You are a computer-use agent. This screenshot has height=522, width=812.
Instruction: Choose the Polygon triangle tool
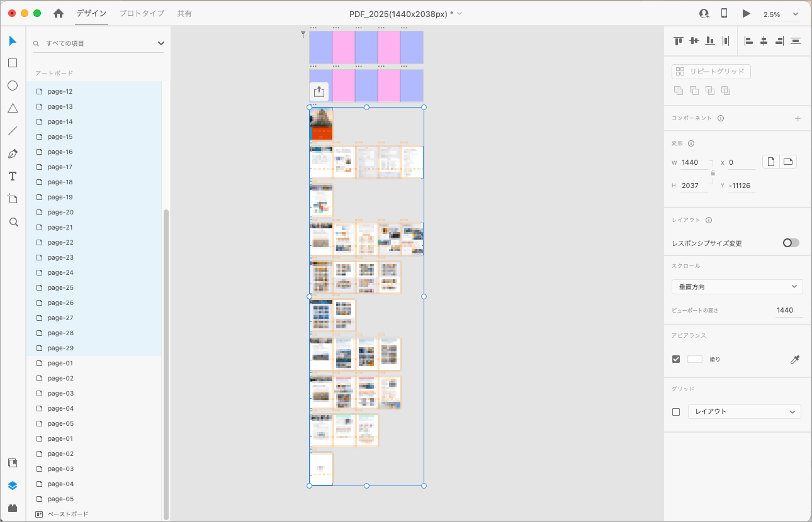(13, 109)
